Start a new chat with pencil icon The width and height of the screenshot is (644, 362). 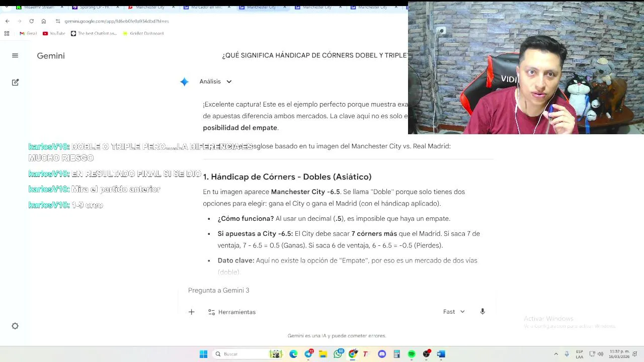[15, 82]
